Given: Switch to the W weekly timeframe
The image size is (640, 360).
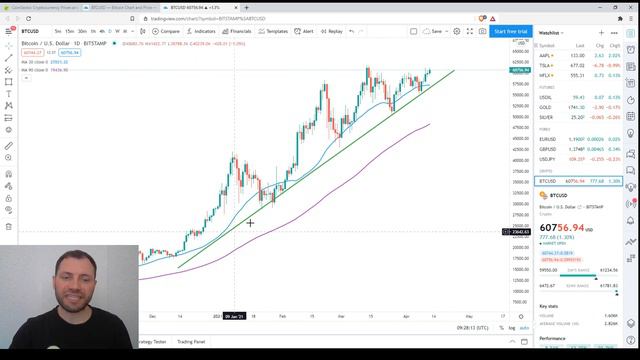Looking at the screenshot, I should point(118,31).
